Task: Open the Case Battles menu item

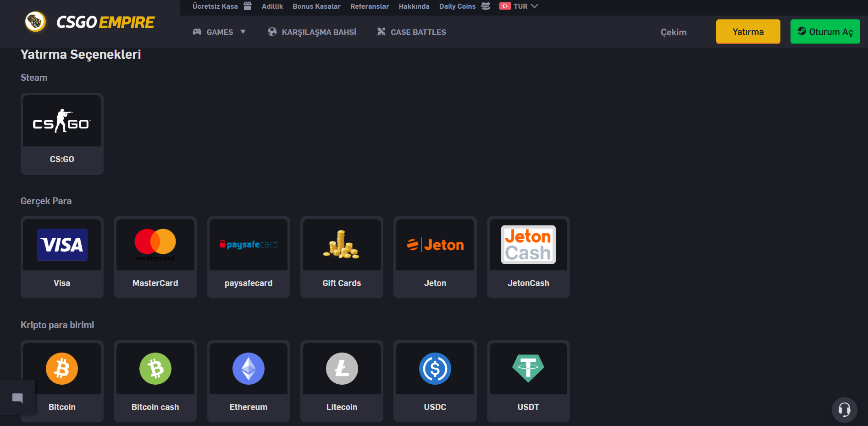Action: [x=411, y=32]
